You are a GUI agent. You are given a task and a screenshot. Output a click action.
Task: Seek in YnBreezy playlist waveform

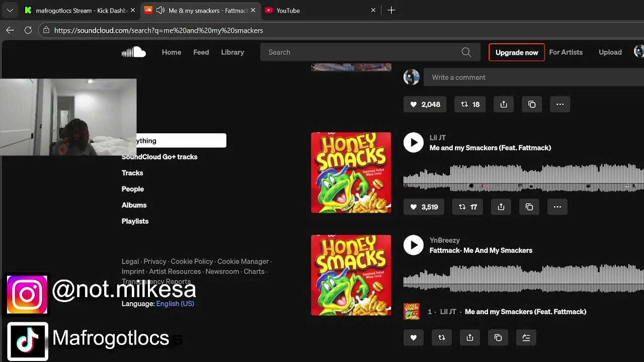coord(524,279)
